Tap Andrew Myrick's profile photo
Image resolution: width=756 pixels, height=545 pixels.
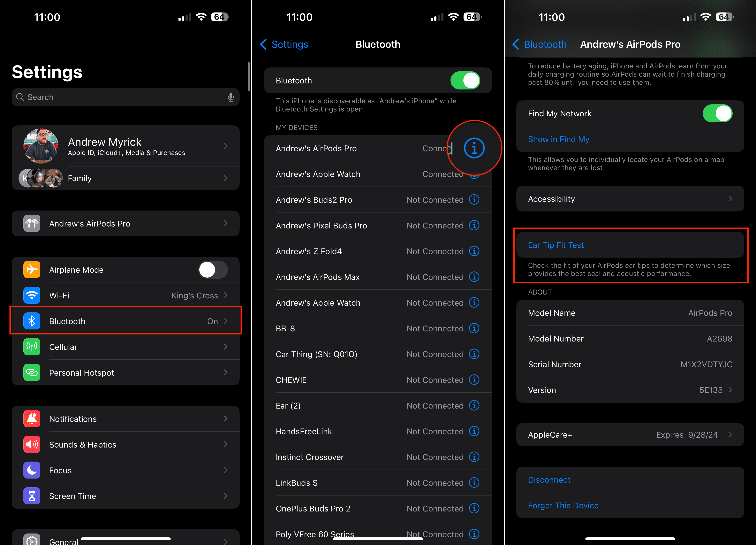click(41, 146)
